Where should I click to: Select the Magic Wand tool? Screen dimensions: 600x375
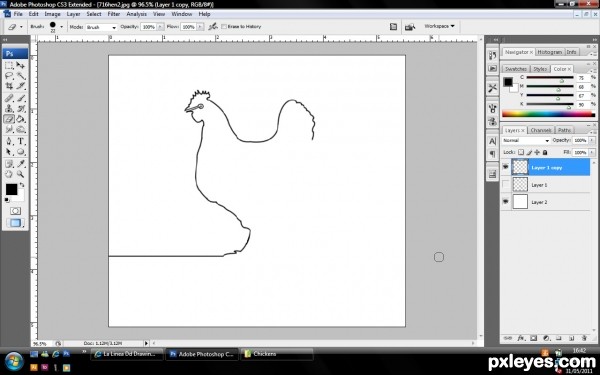tap(21, 76)
